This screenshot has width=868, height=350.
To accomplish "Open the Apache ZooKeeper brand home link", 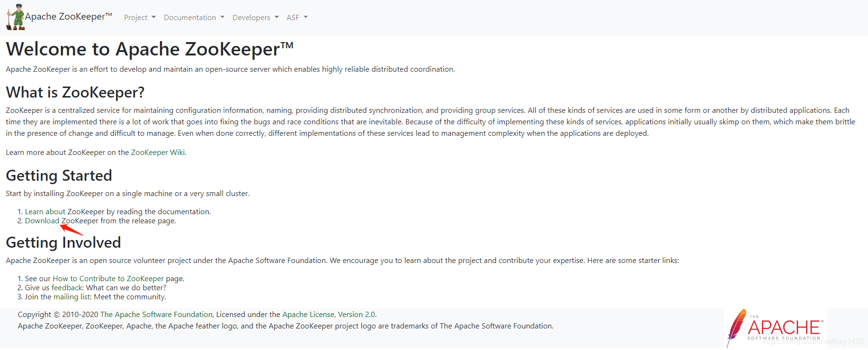I will coord(68,17).
